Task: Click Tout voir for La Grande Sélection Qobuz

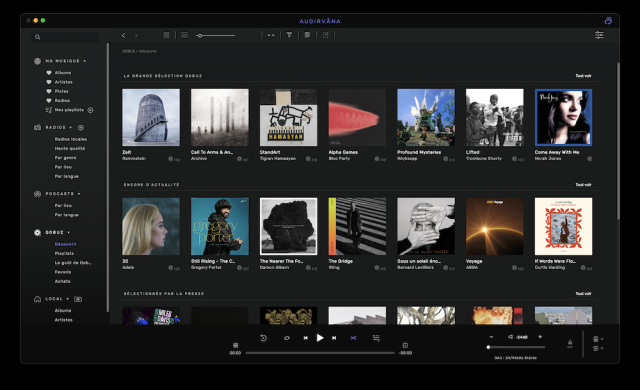Action: pos(583,76)
